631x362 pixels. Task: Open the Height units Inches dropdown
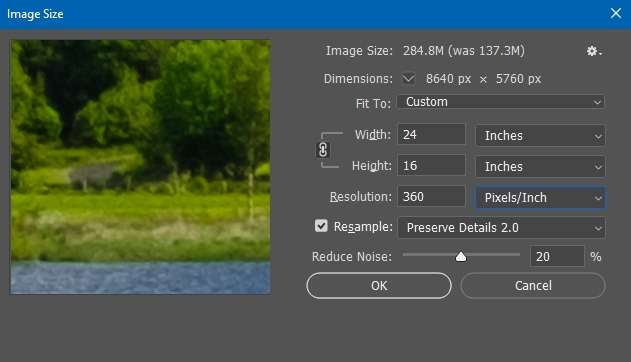[540, 167]
